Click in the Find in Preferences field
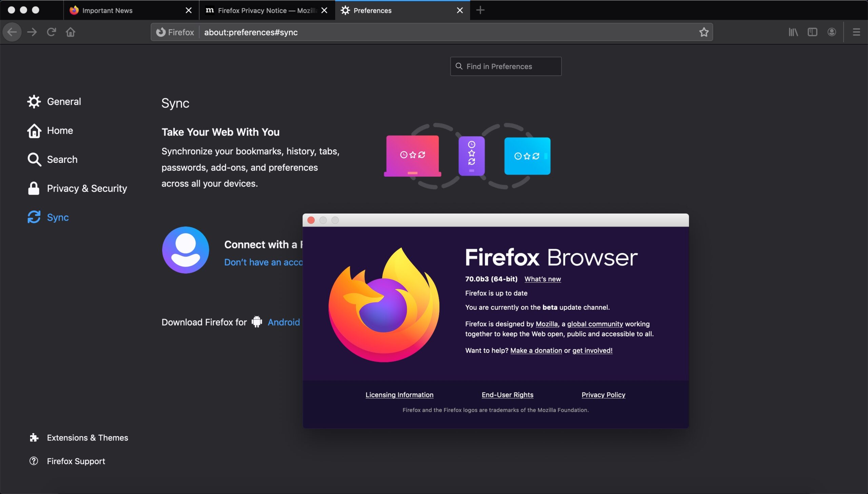 (506, 66)
